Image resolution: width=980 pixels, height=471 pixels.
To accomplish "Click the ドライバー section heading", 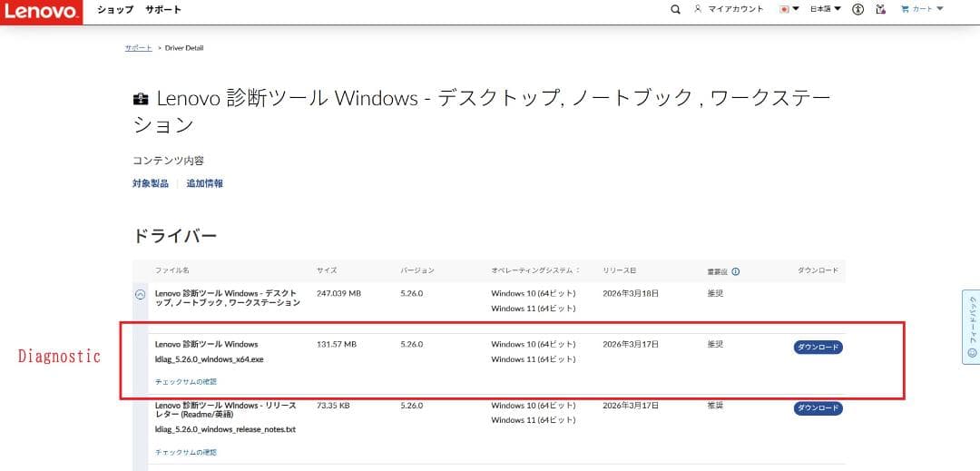I will tap(175, 236).
